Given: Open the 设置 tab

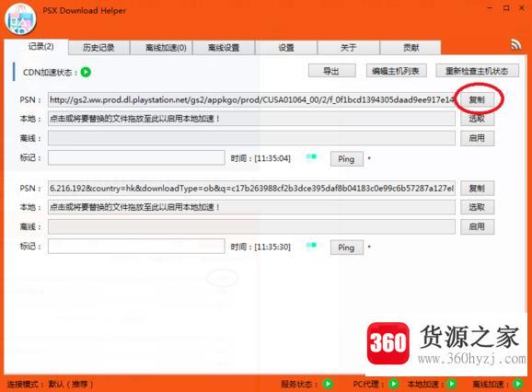Looking at the screenshot, I should click(286, 48).
